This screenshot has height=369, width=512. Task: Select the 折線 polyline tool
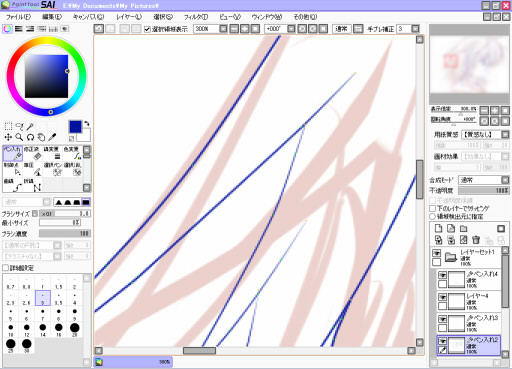(32, 185)
